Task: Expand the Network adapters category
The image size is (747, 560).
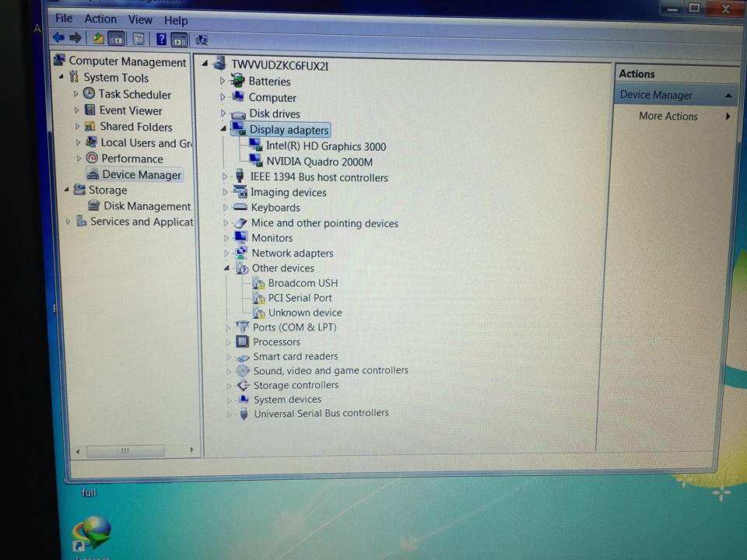Action: click(226, 254)
